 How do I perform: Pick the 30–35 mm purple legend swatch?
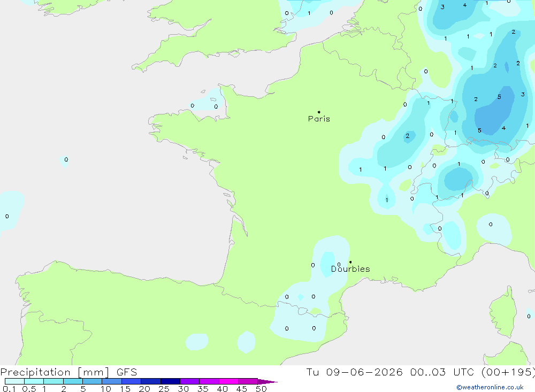click(190, 381)
